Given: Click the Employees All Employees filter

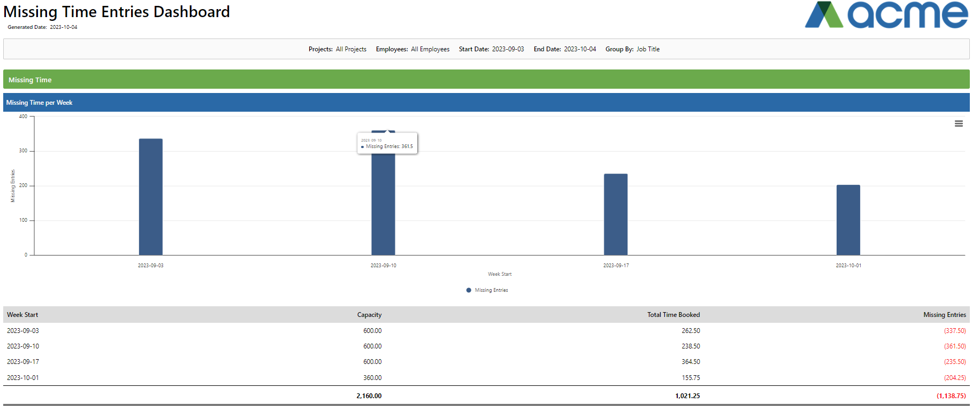Looking at the screenshot, I should click(x=412, y=49).
